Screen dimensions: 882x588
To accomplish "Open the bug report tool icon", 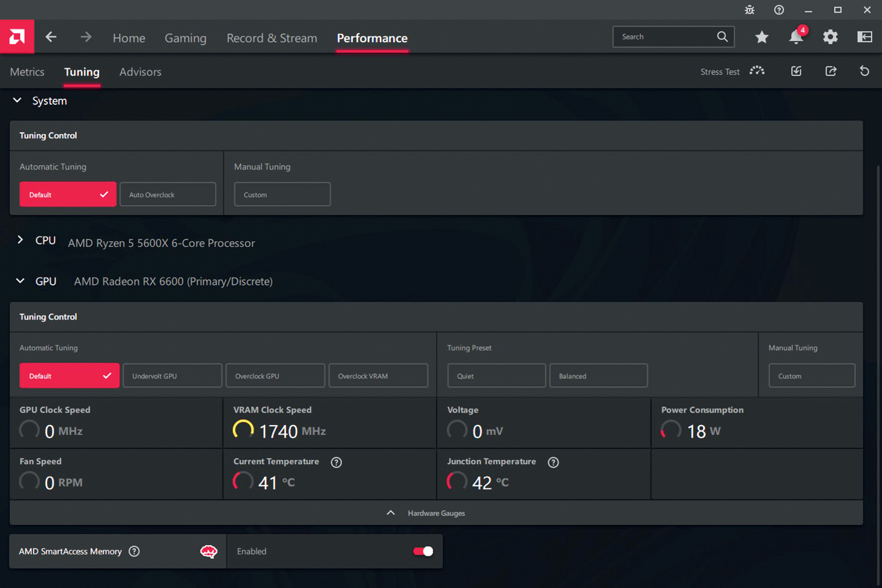I will [749, 10].
